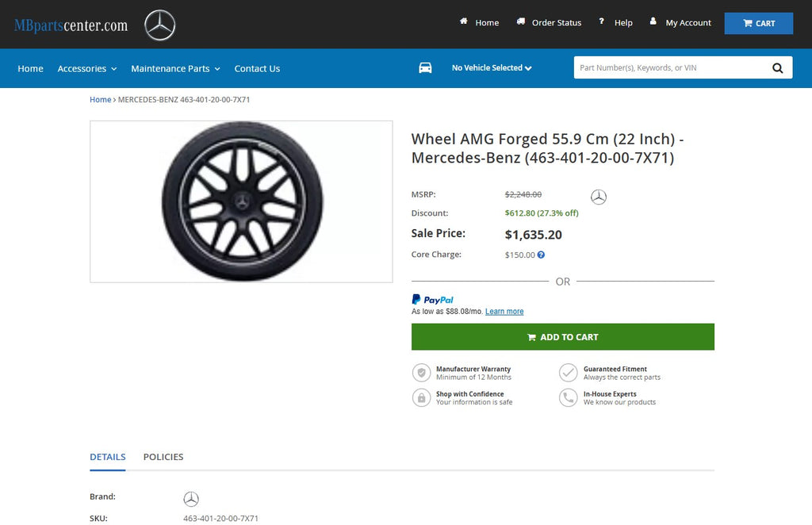Expand the Maintenance Parts menu
The height and width of the screenshot is (525, 812).
click(175, 69)
